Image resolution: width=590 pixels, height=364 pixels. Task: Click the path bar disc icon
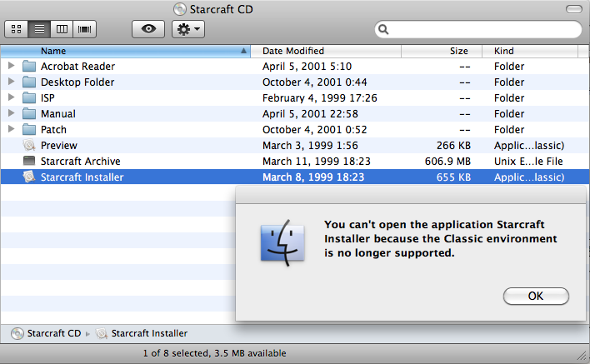[17, 333]
